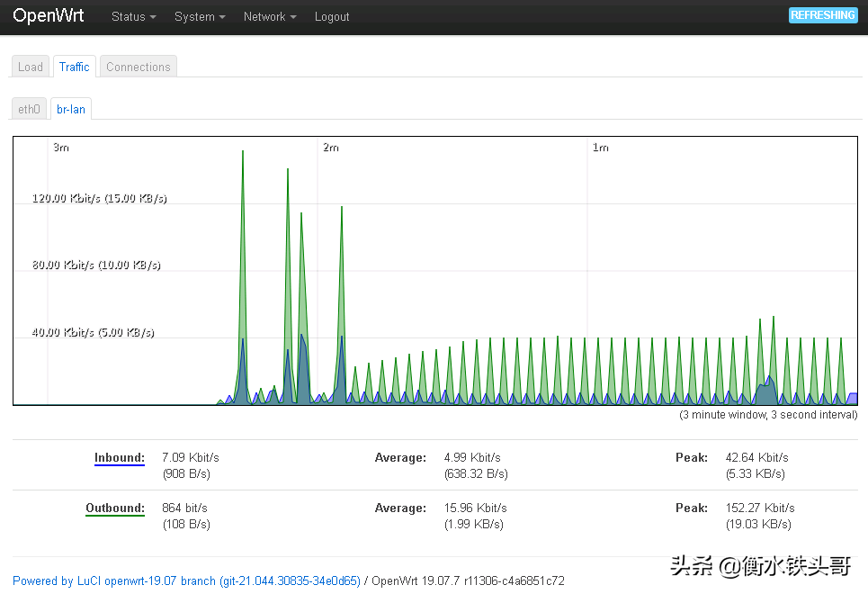
Task: Open the Status dropdown menu
Action: point(133,17)
